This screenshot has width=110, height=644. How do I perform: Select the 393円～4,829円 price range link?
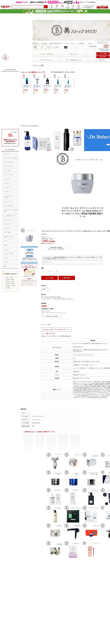(9, 277)
